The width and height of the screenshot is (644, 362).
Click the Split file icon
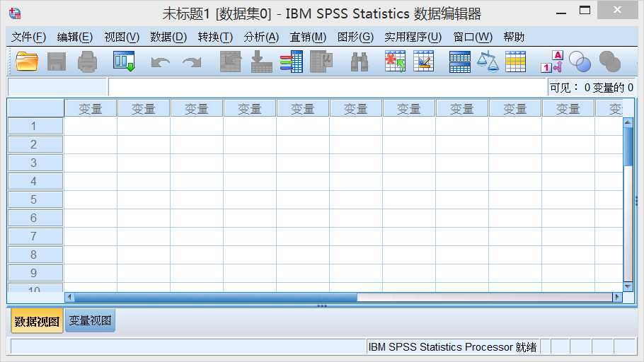point(459,62)
